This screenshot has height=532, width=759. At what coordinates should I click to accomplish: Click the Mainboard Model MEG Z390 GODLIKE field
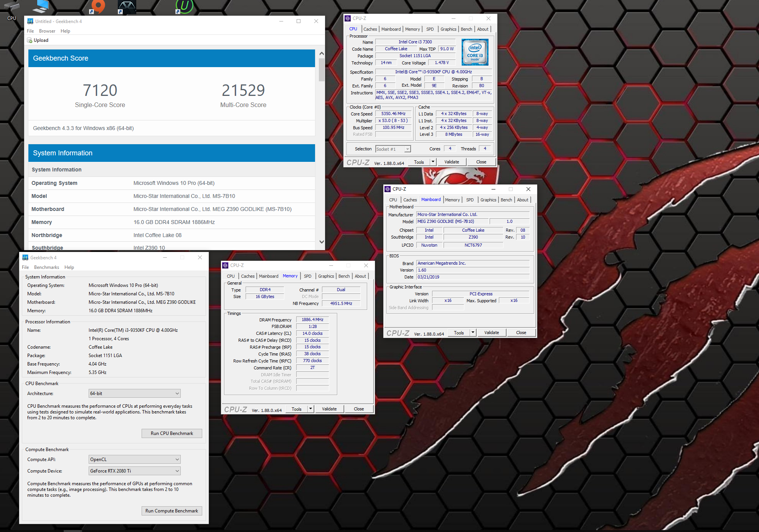tap(452, 221)
